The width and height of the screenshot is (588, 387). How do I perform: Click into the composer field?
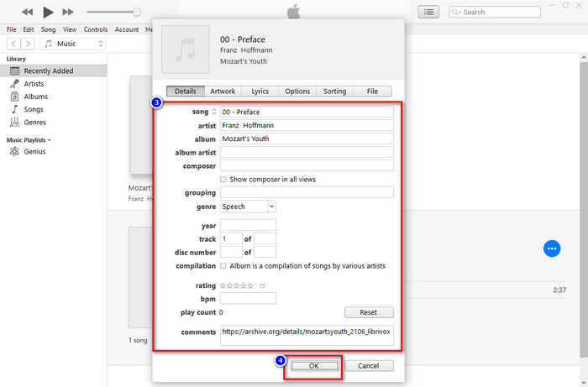tap(307, 165)
